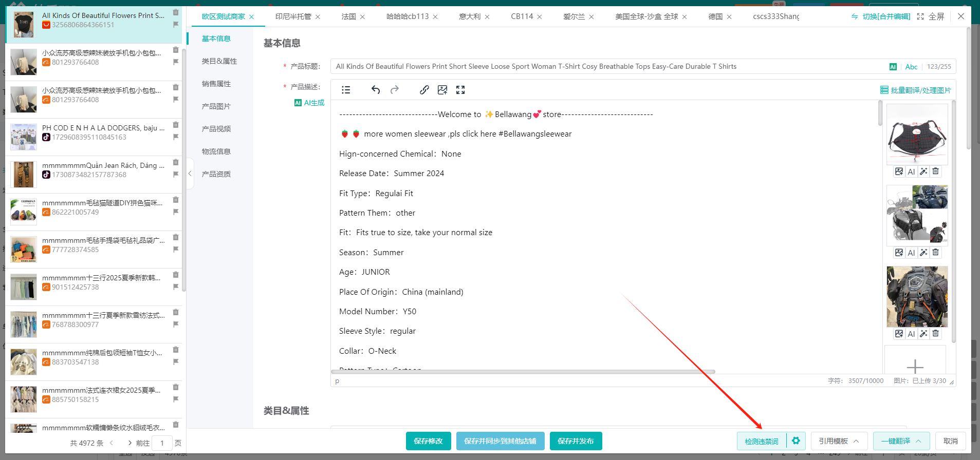The height and width of the screenshot is (460, 980).
Task: Go to 销售属性 section in side menu
Action: coord(216,84)
